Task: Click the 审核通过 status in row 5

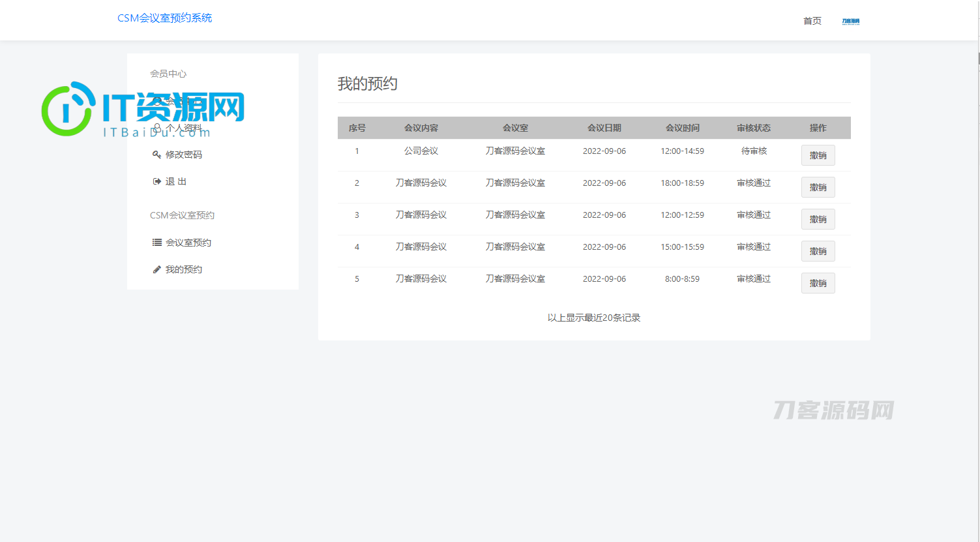Action: point(754,279)
